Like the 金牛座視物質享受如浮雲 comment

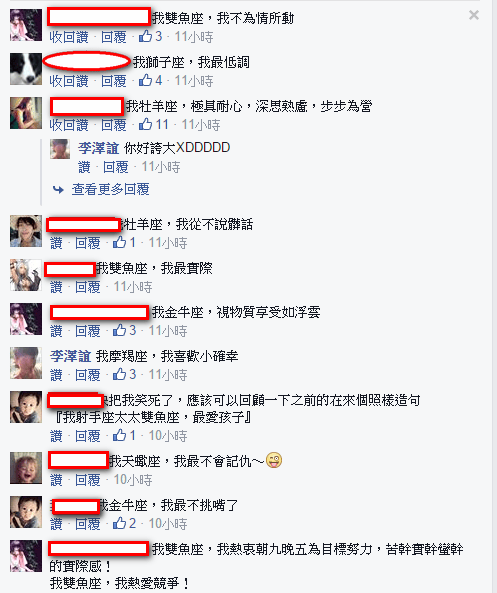pyautogui.click(x=56, y=331)
